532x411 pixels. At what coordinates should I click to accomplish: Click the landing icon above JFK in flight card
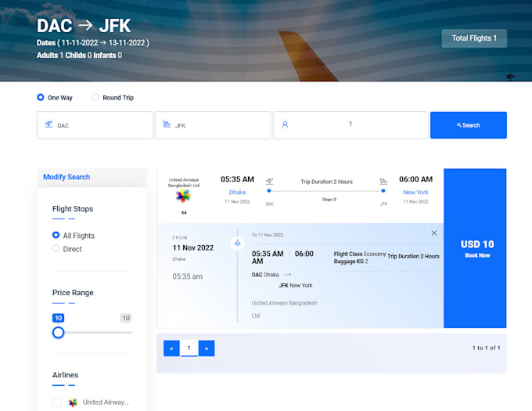tap(383, 182)
